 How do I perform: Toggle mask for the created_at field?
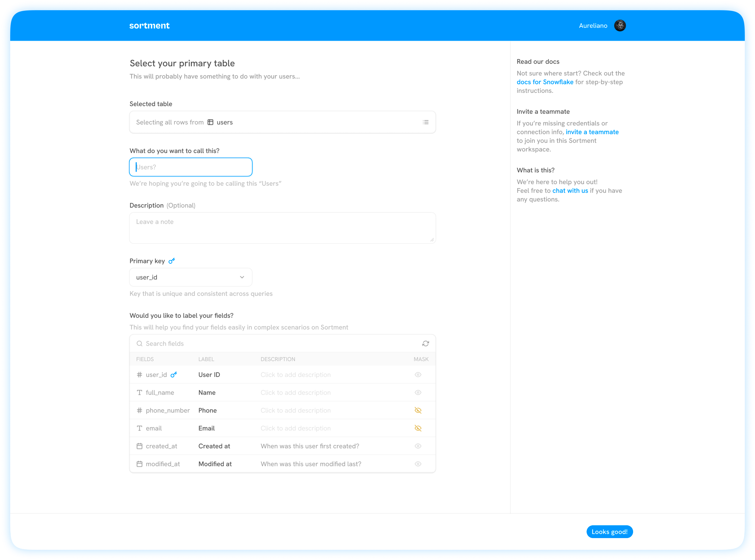click(418, 446)
